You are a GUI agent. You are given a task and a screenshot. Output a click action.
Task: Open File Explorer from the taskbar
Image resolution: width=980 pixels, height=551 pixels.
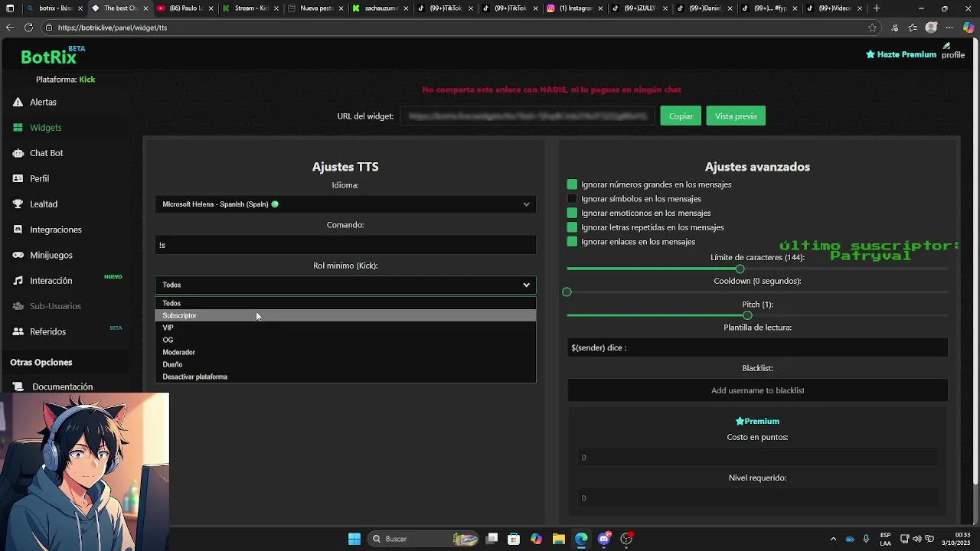pos(558,539)
